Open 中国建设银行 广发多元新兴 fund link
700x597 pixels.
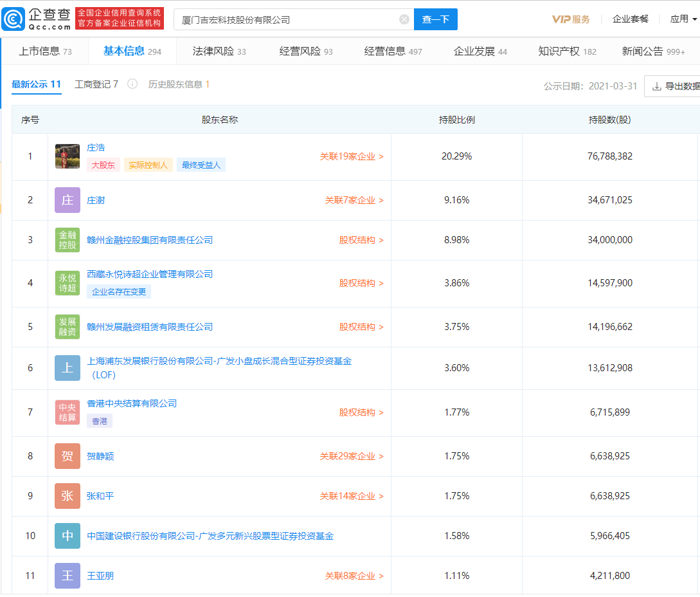click(x=210, y=536)
